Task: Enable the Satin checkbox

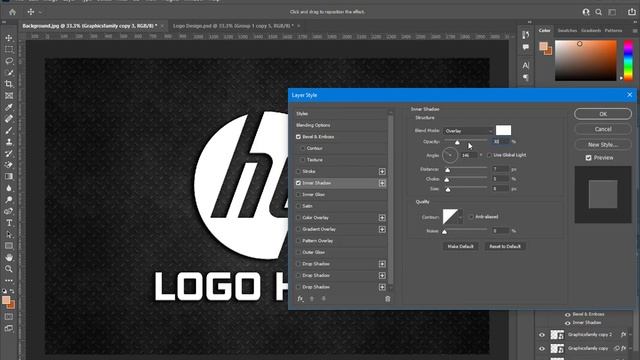Action: [x=298, y=206]
